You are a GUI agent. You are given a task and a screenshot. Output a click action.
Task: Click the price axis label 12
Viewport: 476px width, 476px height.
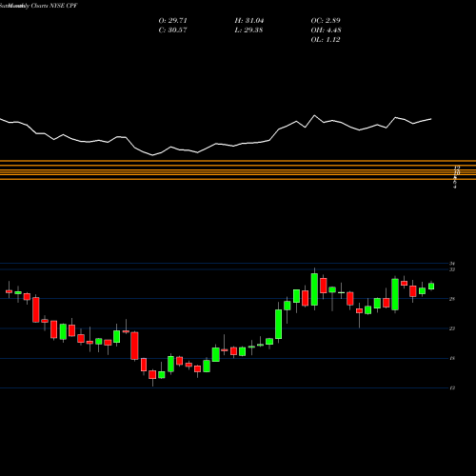(x=452, y=387)
